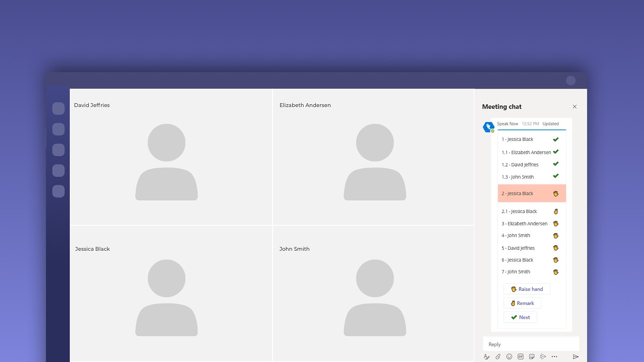This screenshot has width=644, height=362.
Task: Click the David Jeffries name label
Action: 92,105
